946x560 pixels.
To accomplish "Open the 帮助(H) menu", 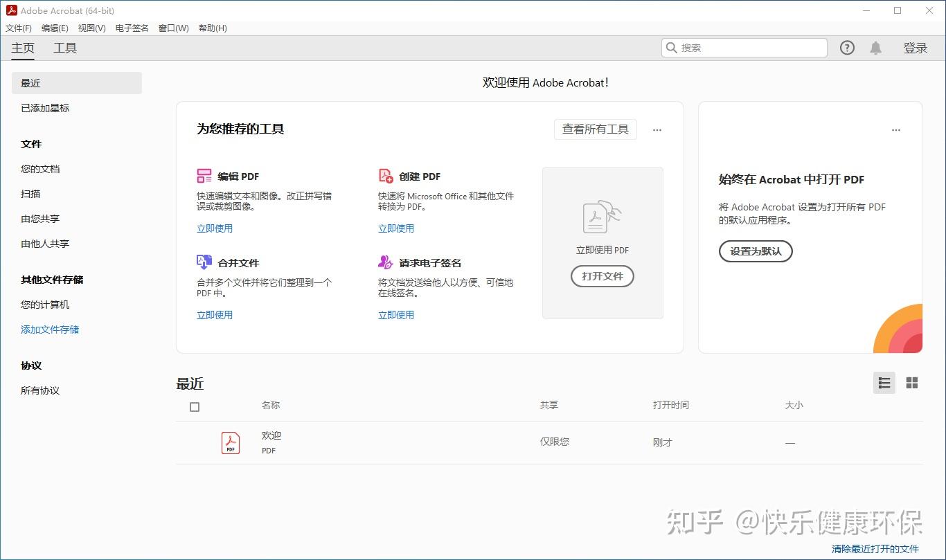I will coord(212,28).
